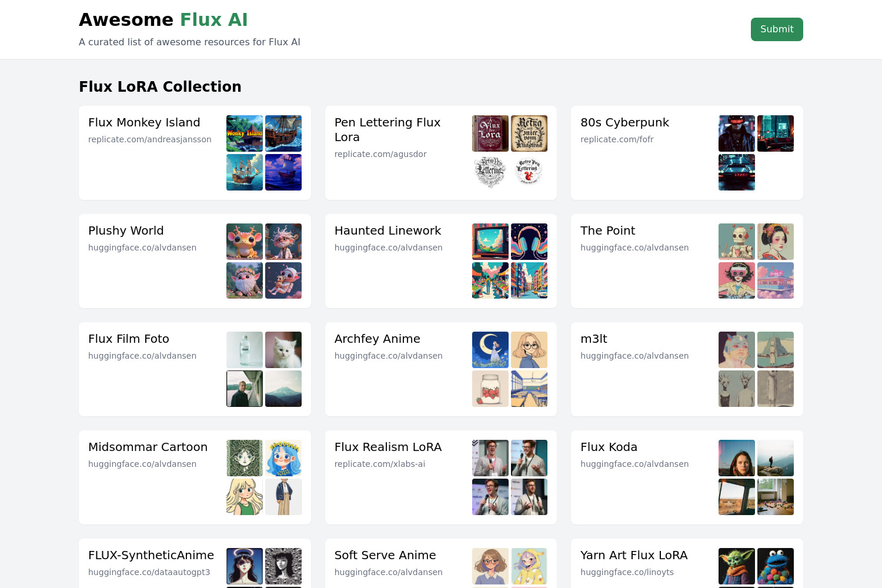This screenshot has height=588, width=882.
Task: Click the pink-faced character thumbnail in m3lt
Action: (x=737, y=350)
